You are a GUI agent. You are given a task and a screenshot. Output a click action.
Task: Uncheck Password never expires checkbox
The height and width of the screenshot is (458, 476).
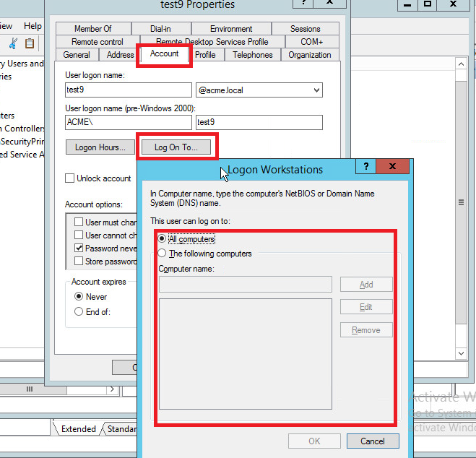coord(79,248)
